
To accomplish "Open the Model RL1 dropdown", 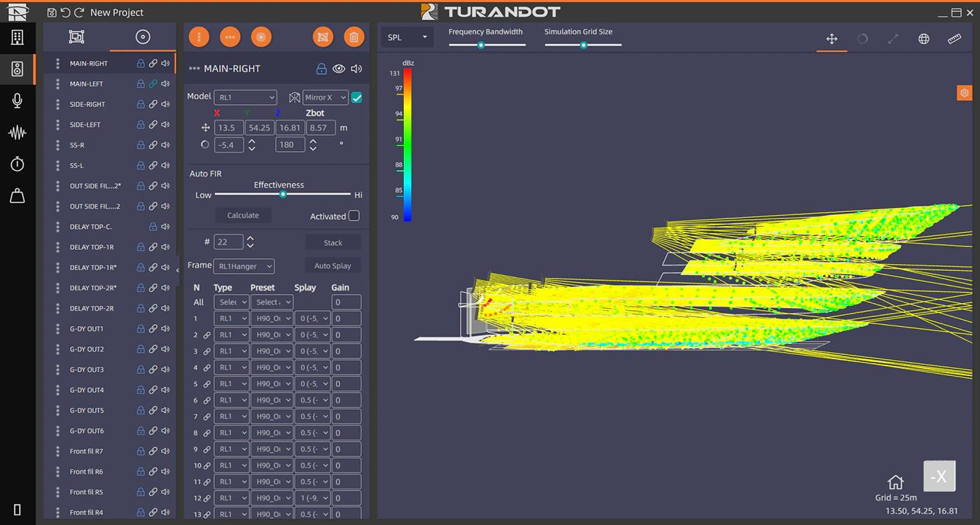I will pyautogui.click(x=245, y=98).
